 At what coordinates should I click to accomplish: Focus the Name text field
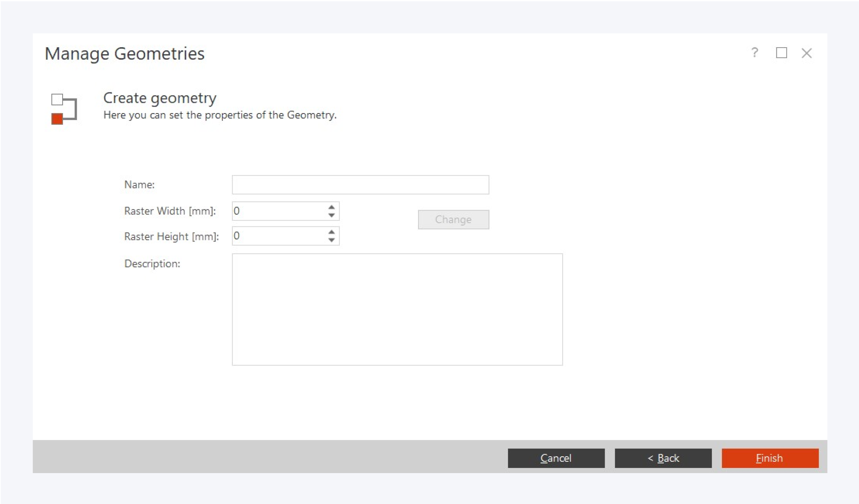[360, 185]
